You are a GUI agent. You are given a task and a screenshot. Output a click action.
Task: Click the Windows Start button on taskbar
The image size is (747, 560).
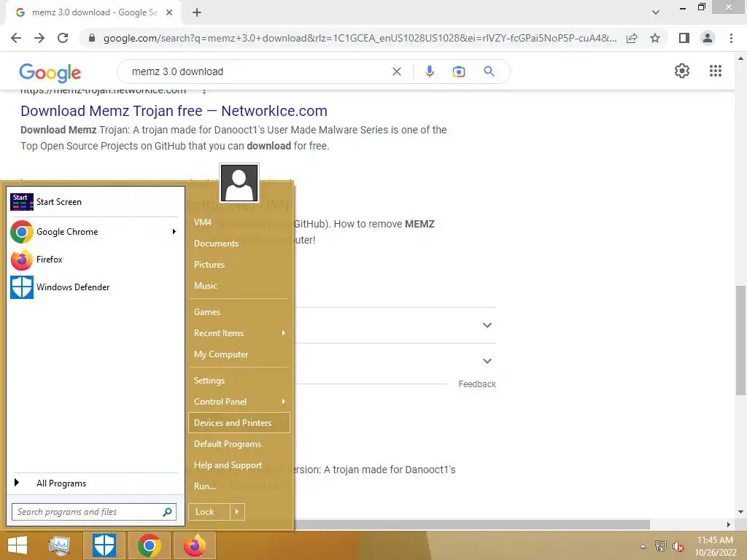pos(18,545)
